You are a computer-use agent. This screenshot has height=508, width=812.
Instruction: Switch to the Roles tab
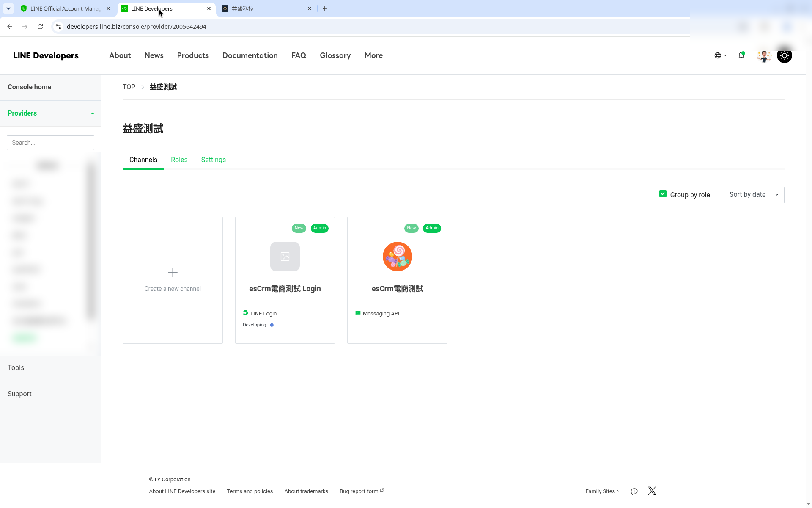point(179,160)
